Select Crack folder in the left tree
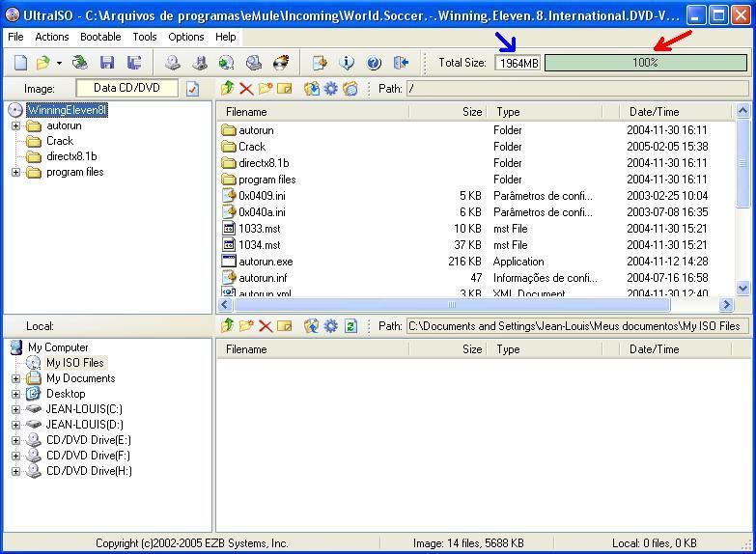Viewport: 756px width, 554px height. pos(60,141)
